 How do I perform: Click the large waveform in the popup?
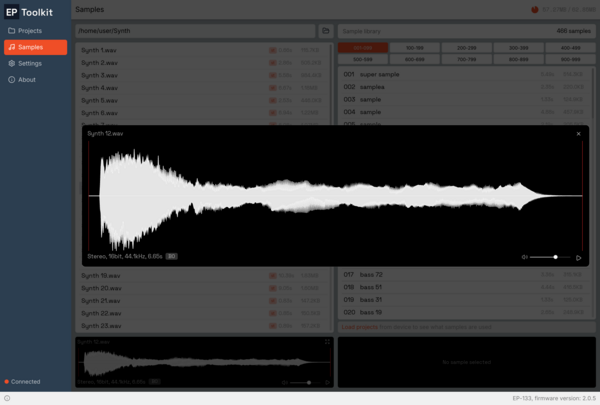point(335,196)
